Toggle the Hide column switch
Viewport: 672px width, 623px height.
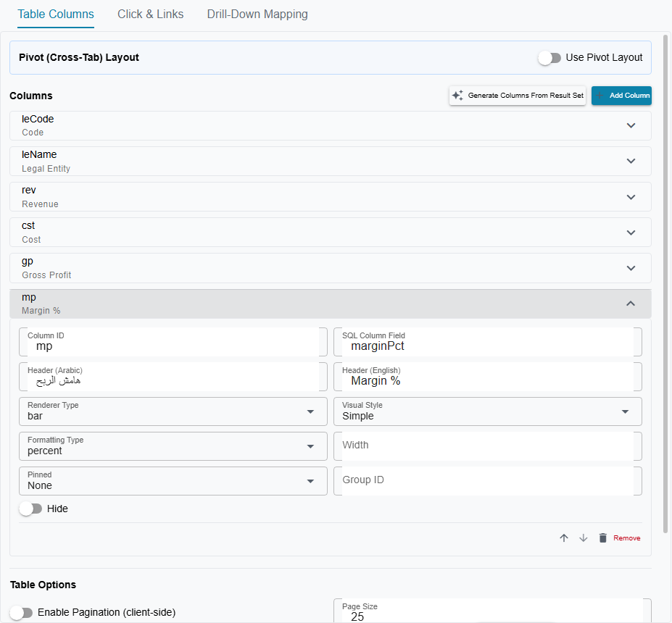click(x=31, y=509)
